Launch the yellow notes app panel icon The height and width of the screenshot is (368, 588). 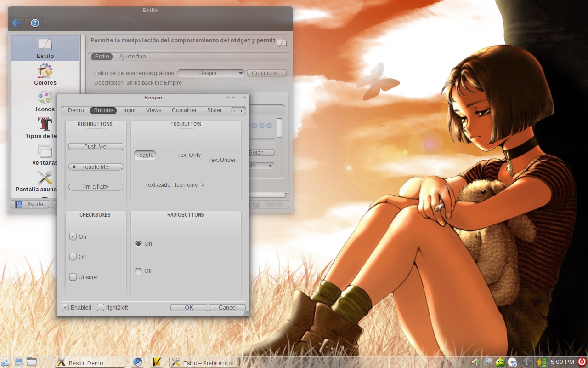(156, 362)
